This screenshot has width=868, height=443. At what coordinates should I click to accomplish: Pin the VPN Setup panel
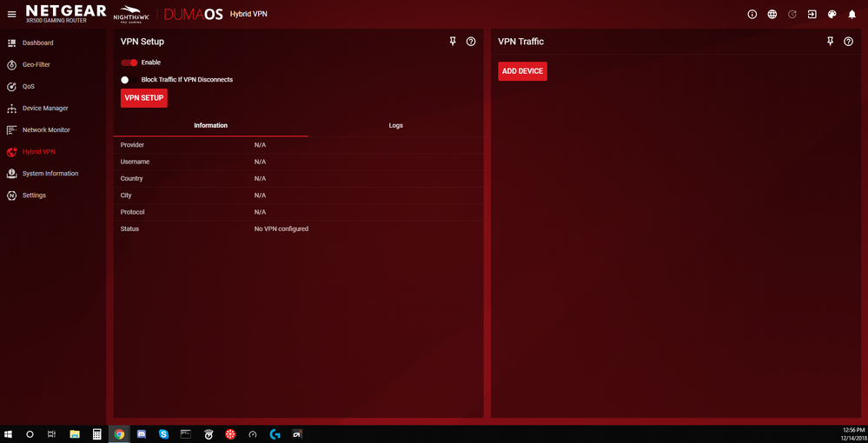[453, 42]
